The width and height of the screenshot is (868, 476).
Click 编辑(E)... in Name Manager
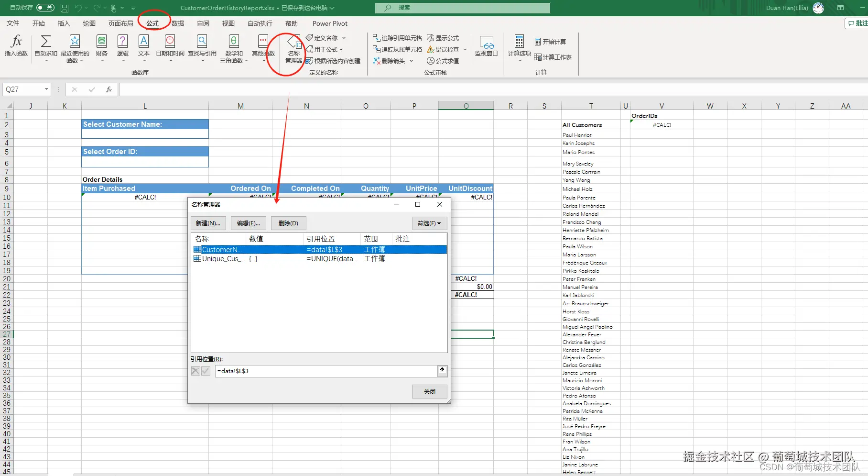coord(249,223)
